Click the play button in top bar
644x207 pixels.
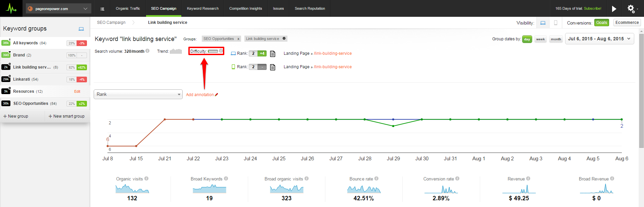coord(614,9)
